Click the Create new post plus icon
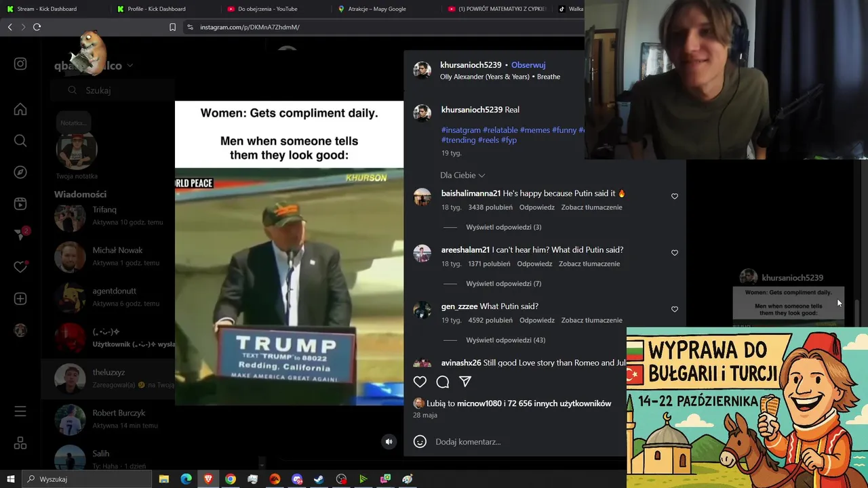This screenshot has width=868, height=488. coord(20,299)
